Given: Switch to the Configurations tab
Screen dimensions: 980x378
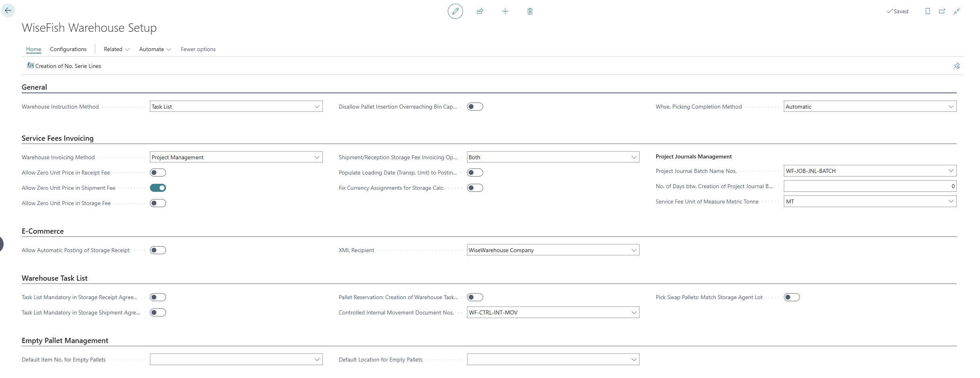Looking at the screenshot, I should (x=68, y=49).
